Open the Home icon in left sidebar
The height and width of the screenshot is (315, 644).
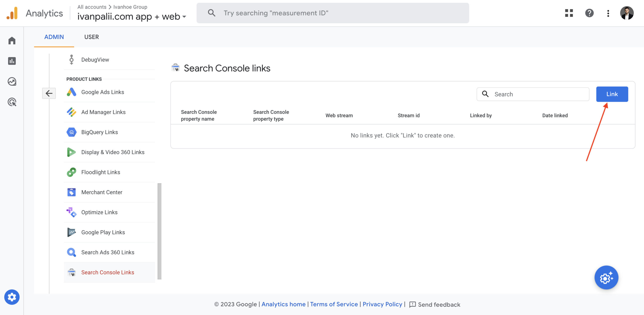(12, 41)
